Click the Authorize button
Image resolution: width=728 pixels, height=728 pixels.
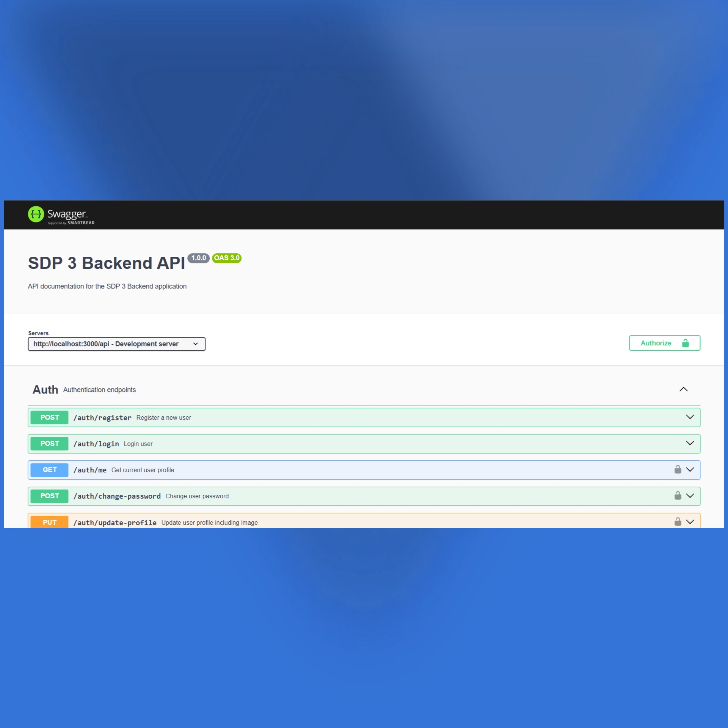[x=664, y=343]
